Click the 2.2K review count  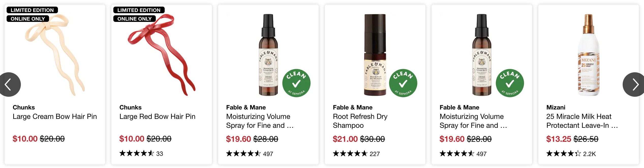pyautogui.click(x=589, y=154)
